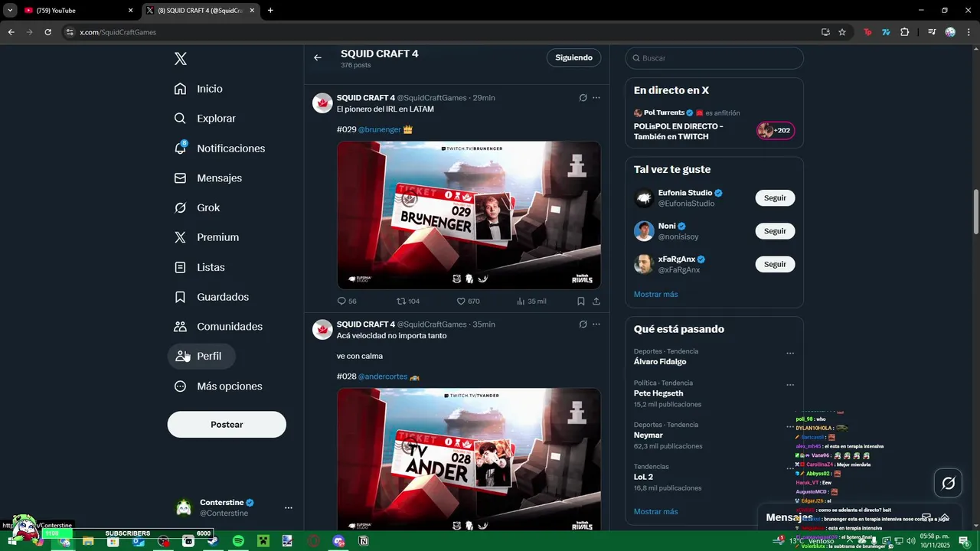980x551 pixels.
Task: Go to Perfil in sidebar
Action: tap(201, 356)
